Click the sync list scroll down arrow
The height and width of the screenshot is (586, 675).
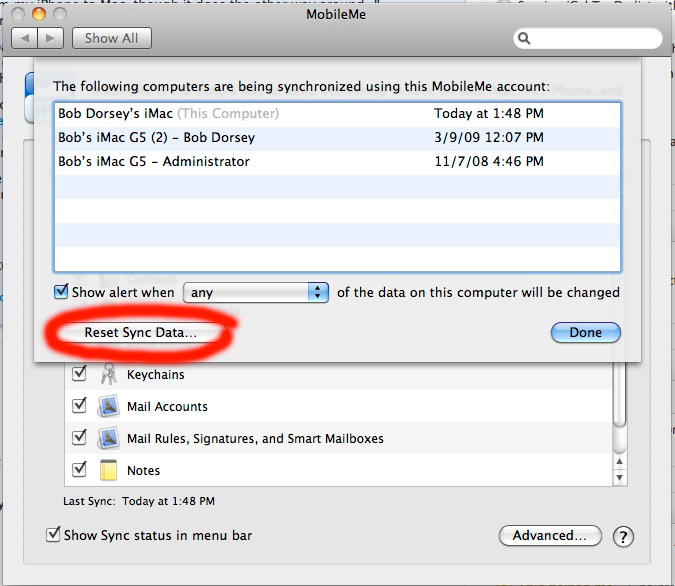(x=619, y=477)
